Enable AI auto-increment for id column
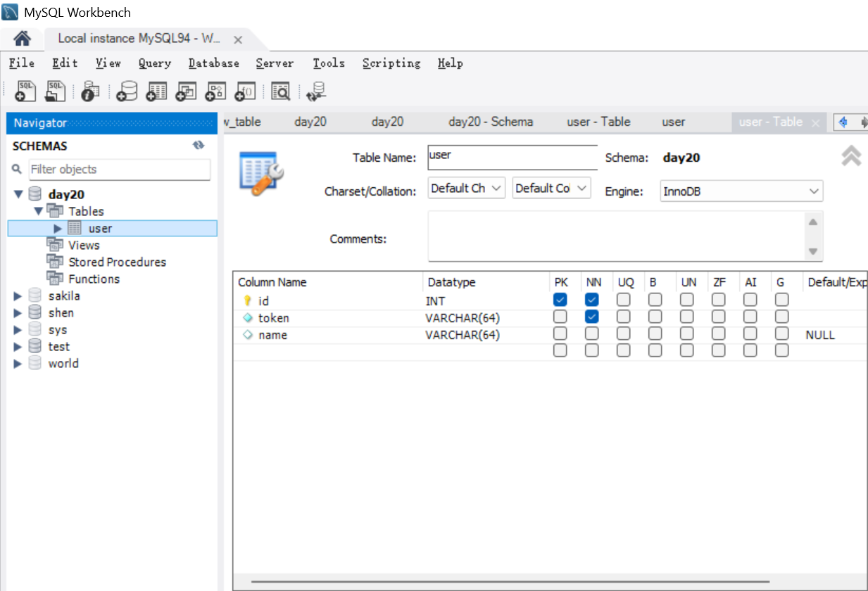The width and height of the screenshot is (868, 591). (x=750, y=300)
